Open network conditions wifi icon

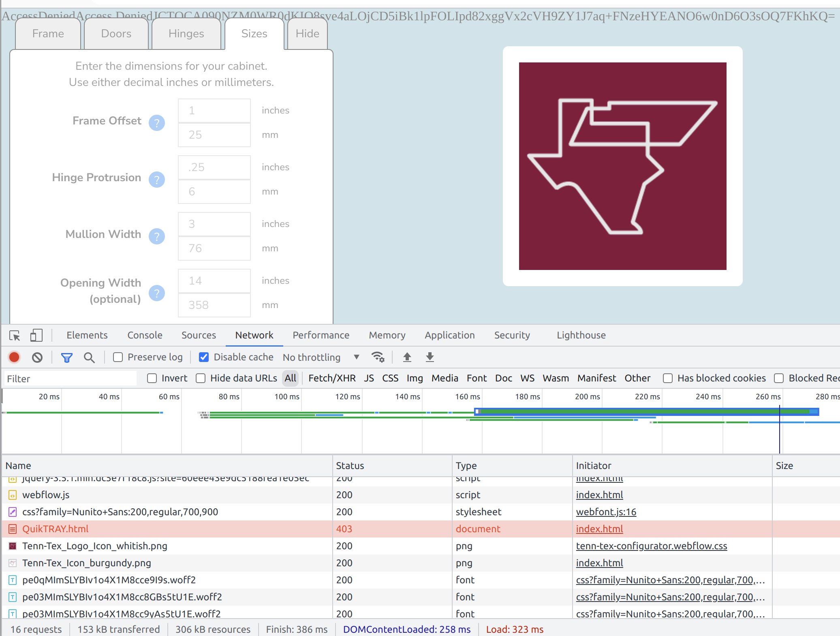pyautogui.click(x=378, y=357)
